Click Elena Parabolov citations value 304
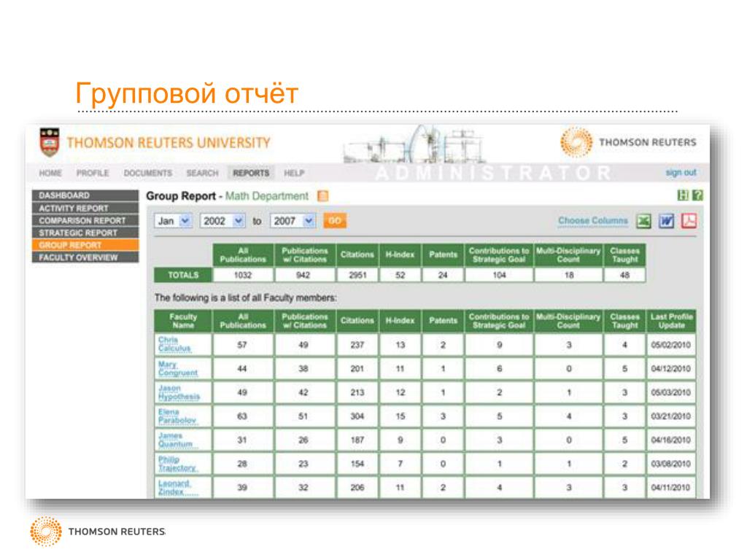Screen dimensions: 747x560 357,416
